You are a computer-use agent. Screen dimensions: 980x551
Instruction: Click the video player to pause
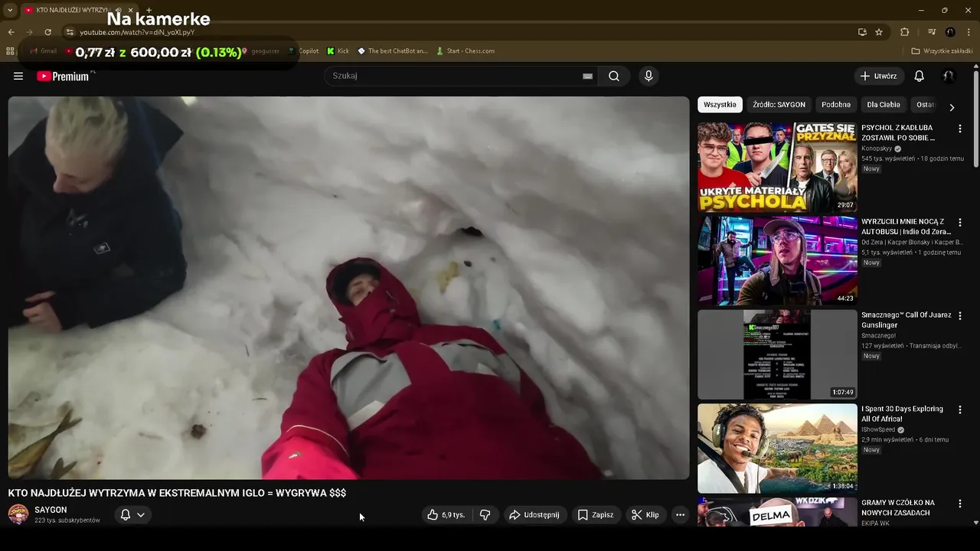[348, 288]
